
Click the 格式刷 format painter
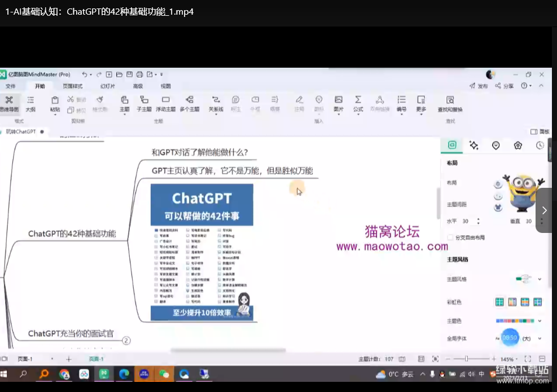(100, 104)
